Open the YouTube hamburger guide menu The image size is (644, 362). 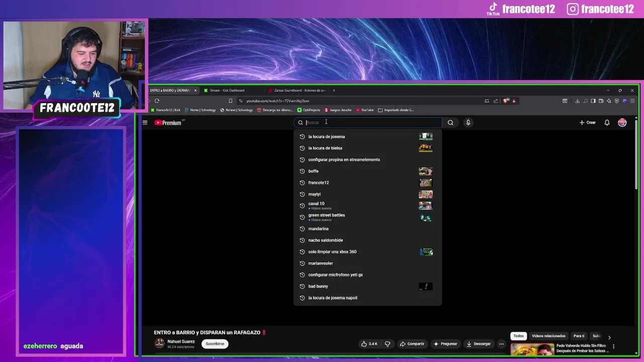pyautogui.click(x=145, y=123)
